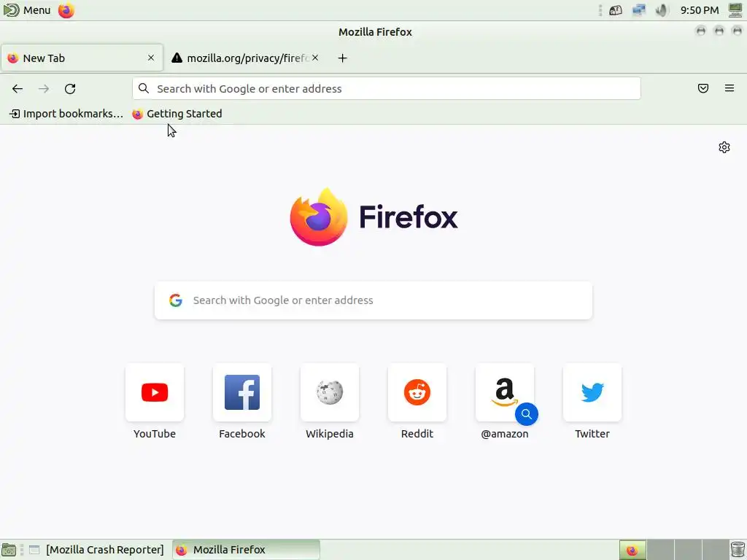
Task: Open the Twitter shortcut tile
Action: pyautogui.click(x=592, y=402)
